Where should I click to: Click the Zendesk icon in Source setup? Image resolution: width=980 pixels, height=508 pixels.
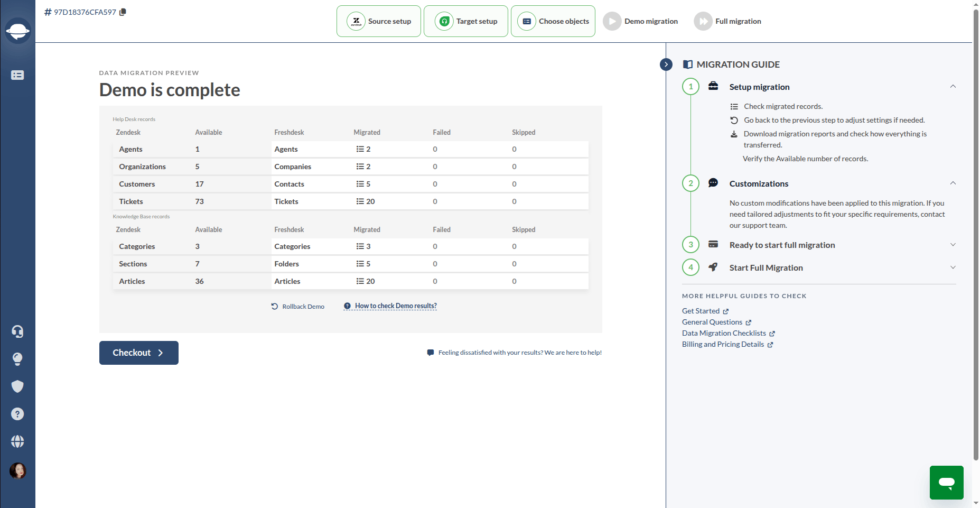(x=356, y=21)
